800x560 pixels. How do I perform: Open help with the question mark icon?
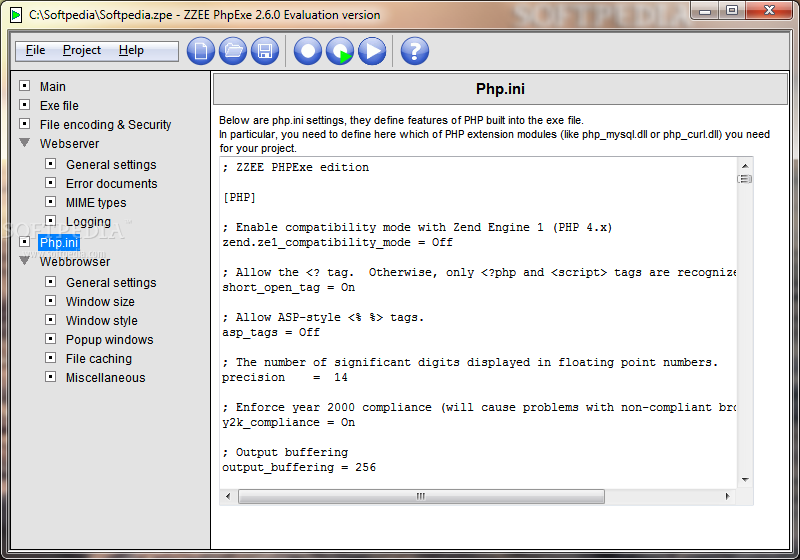pyautogui.click(x=414, y=51)
